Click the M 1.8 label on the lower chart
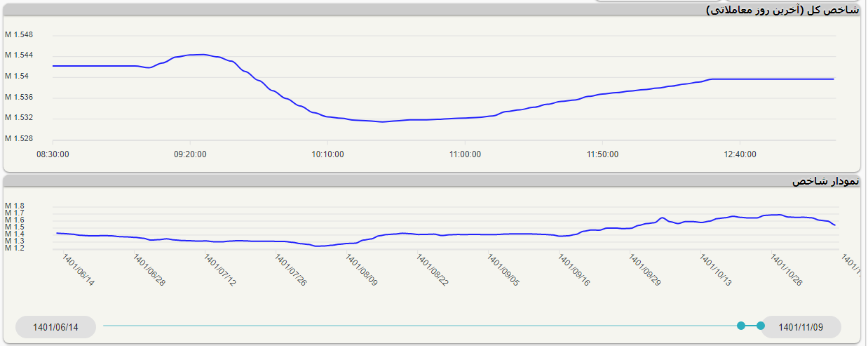868x346 pixels. (x=15, y=206)
